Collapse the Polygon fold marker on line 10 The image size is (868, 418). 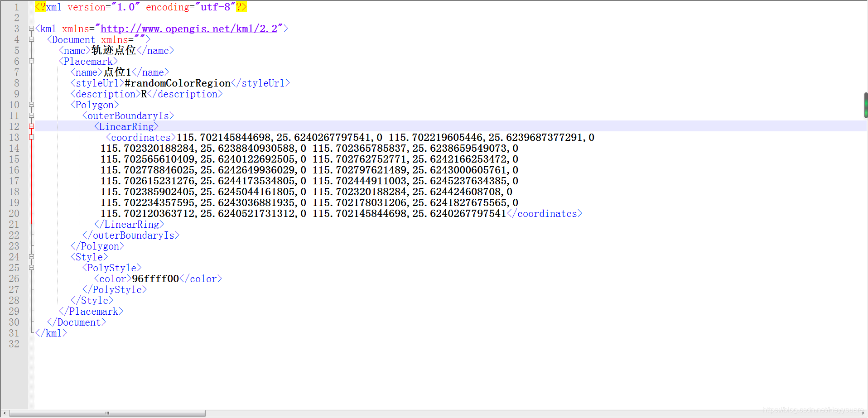click(x=31, y=105)
